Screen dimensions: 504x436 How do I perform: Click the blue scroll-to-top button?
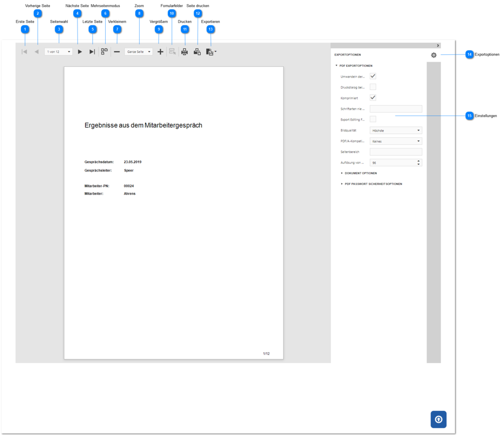(x=438, y=419)
